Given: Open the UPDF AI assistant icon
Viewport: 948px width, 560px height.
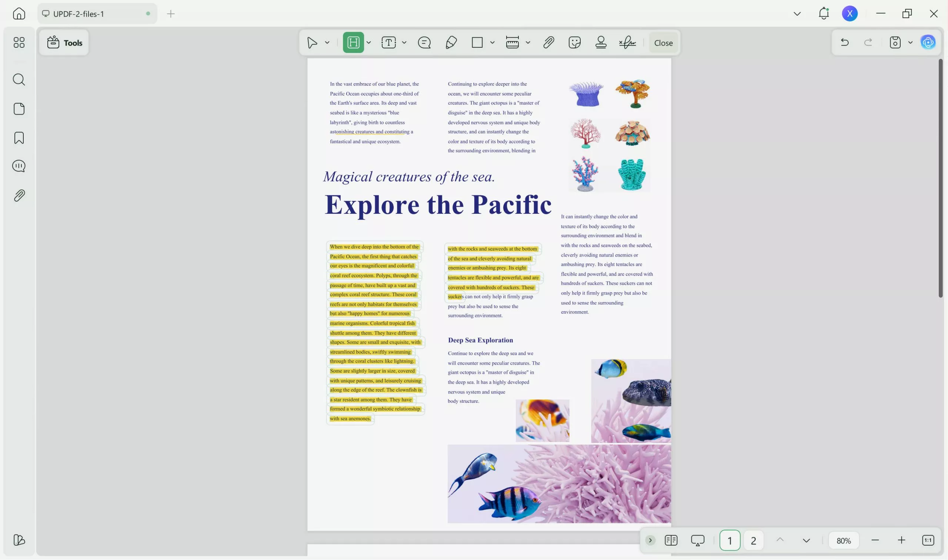Looking at the screenshot, I should pos(928,43).
